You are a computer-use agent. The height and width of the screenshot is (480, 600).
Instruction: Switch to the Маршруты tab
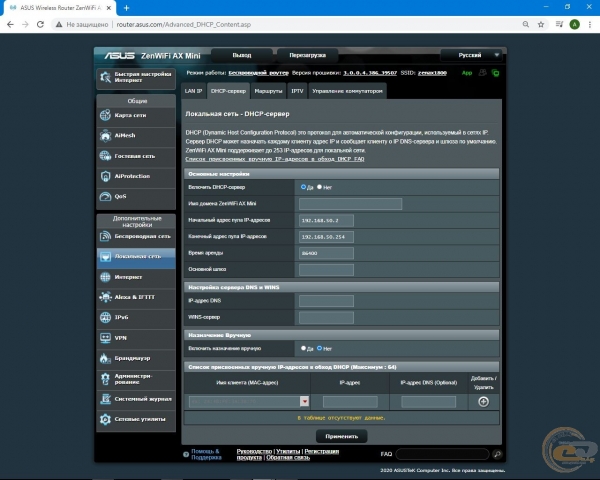(x=268, y=91)
